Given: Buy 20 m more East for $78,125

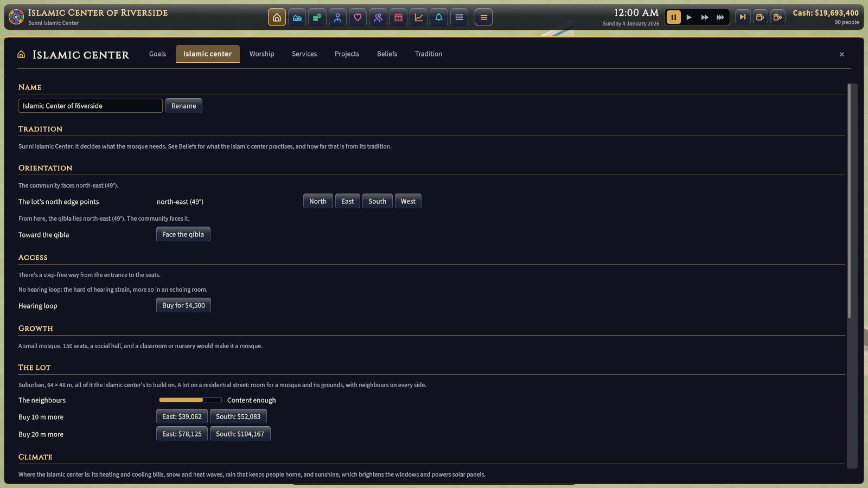Looking at the screenshot, I should coord(182,434).
